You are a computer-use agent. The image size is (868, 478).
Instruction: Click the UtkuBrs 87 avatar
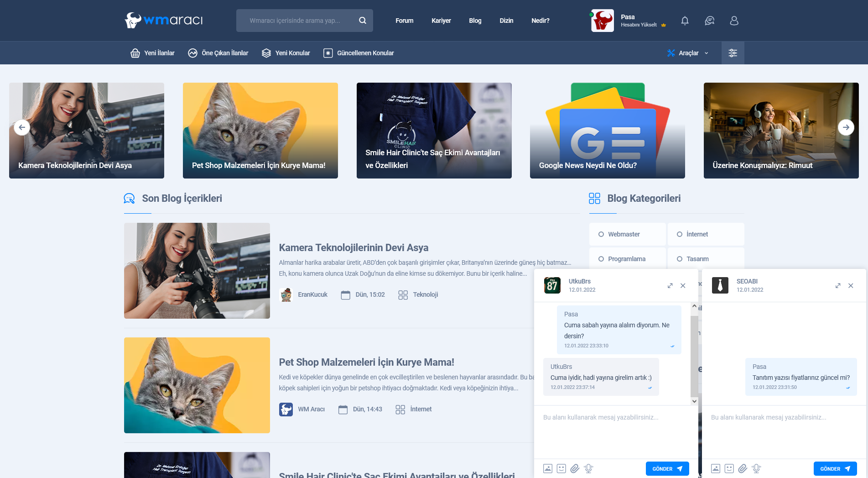click(x=552, y=285)
